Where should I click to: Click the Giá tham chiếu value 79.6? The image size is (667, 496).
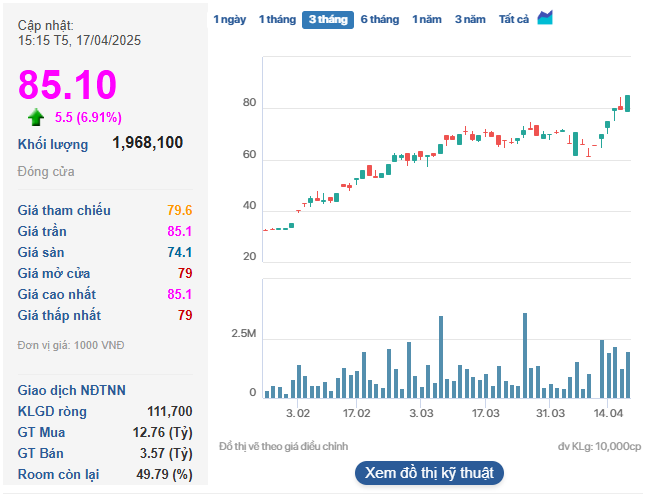pyautogui.click(x=180, y=210)
